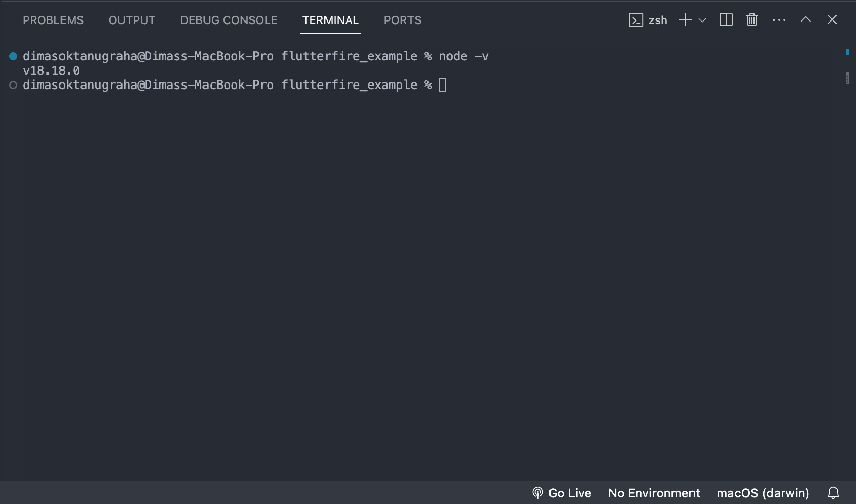This screenshot has width=856, height=504.
Task: Open the more actions ellipsis menu
Action: (779, 20)
